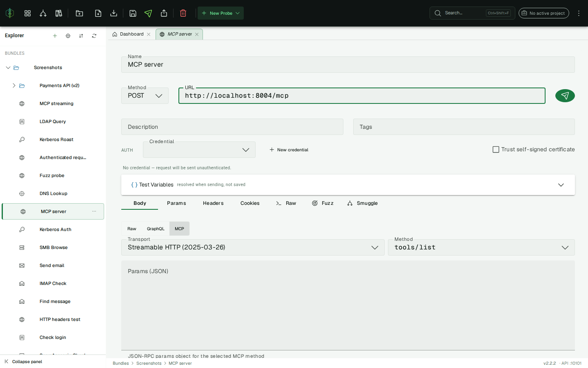
Task: Click the LDAP Query item icon
Action: [22, 121]
